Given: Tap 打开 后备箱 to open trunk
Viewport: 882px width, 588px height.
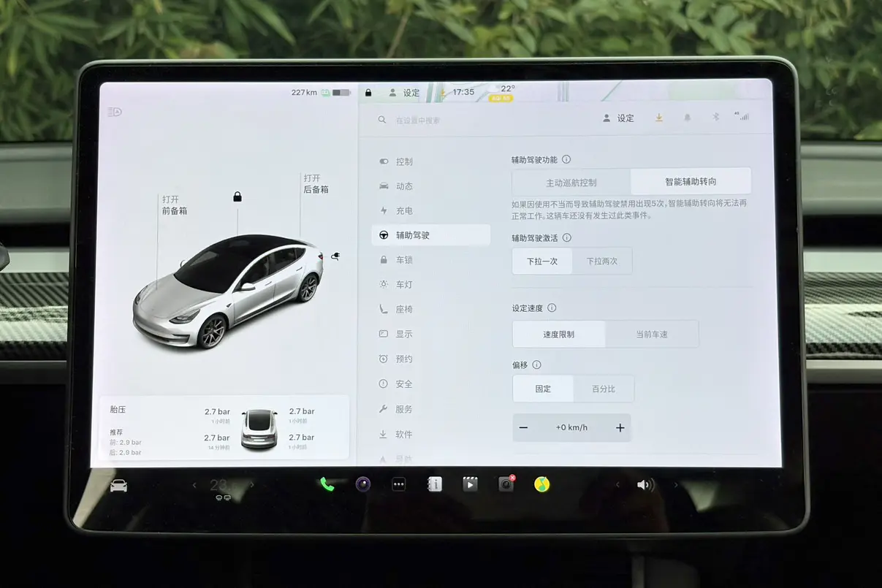Looking at the screenshot, I should point(315,183).
